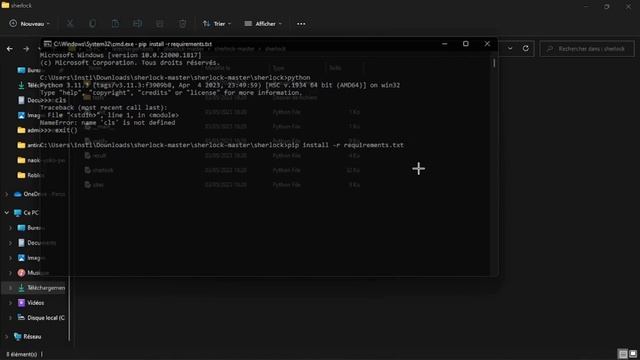
Task: Click the 'Microsoft Windows [version' line in cmd
Action: (121, 55)
